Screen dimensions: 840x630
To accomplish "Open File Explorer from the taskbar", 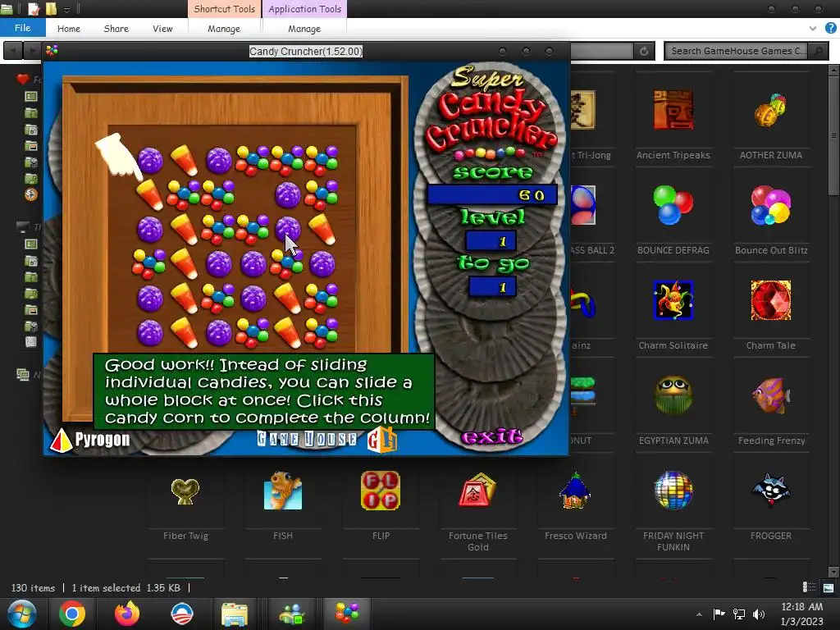I will pyautogui.click(x=235, y=614).
